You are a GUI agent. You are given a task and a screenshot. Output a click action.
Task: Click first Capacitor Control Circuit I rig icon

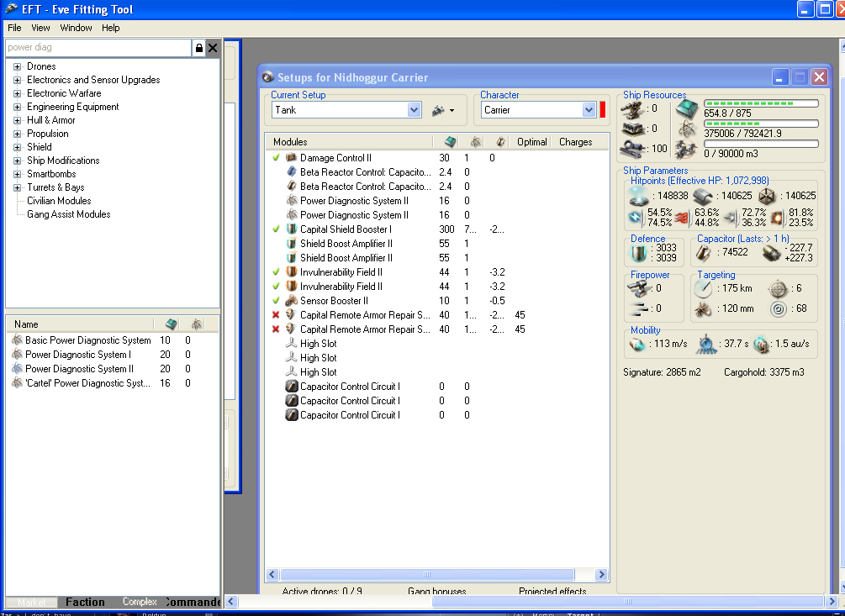(291, 387)
